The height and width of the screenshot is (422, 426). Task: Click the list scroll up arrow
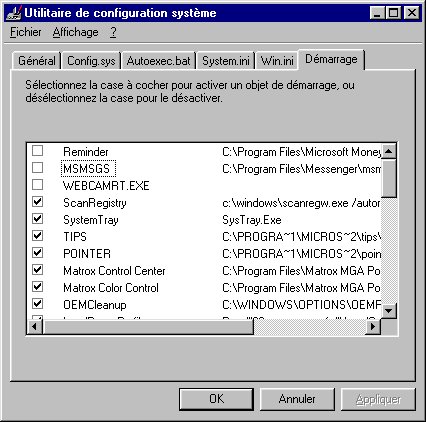pos(388,152)
